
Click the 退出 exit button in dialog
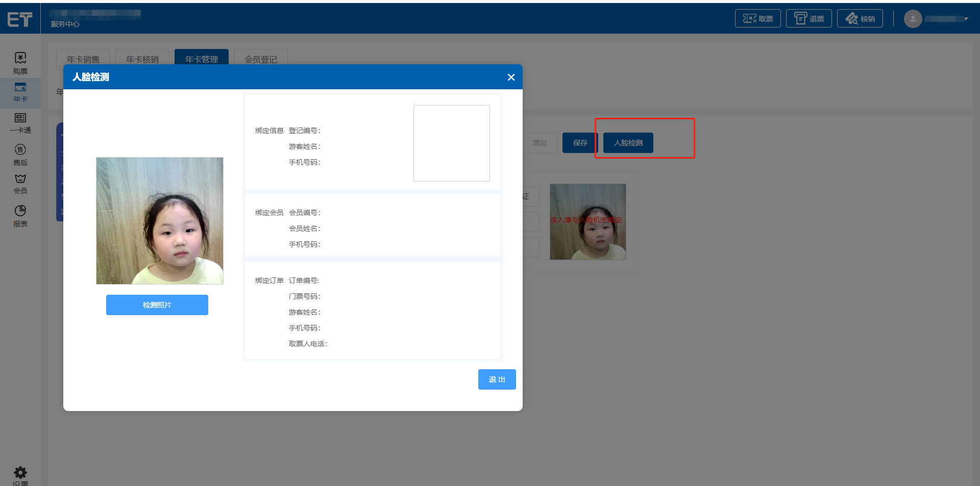497,379
